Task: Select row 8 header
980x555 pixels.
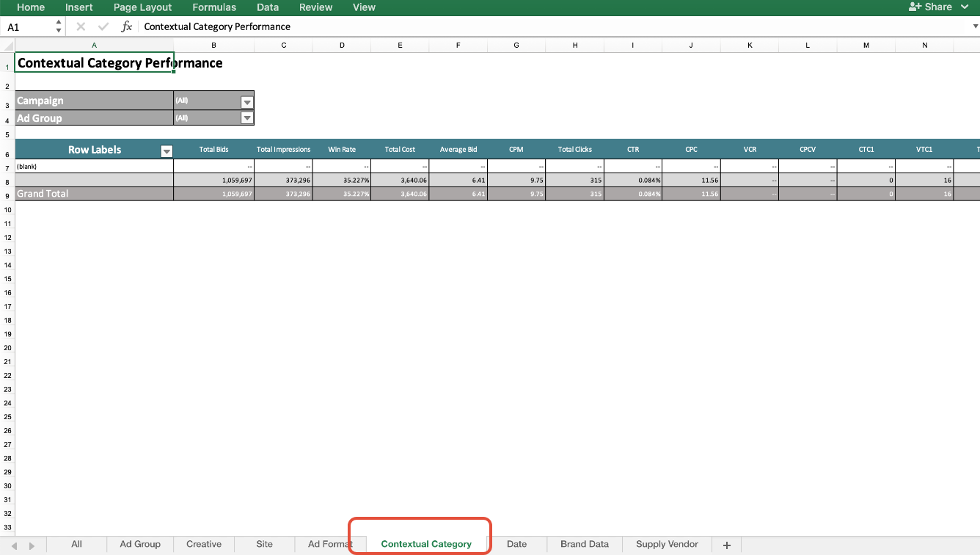Action: 7,181
